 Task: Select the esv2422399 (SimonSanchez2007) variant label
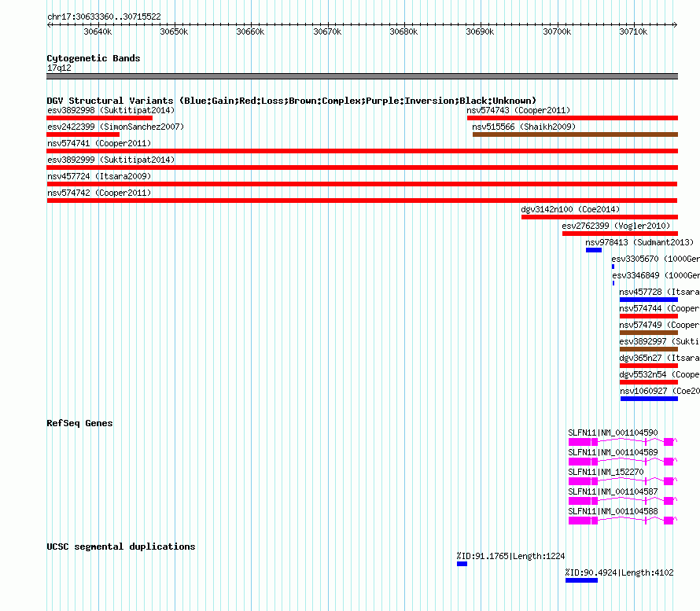point(116,127)
